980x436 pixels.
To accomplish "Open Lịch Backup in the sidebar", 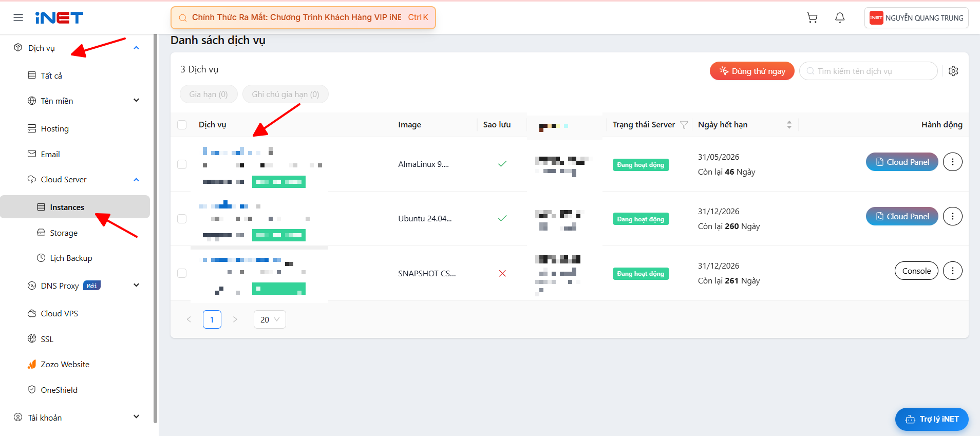I will [71, 258].
